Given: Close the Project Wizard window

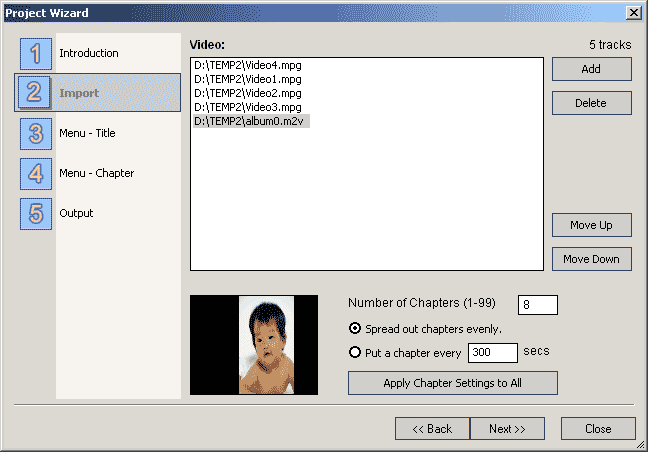Looking at the screenshot, I should pyautogui.click(x=634, y=13).
